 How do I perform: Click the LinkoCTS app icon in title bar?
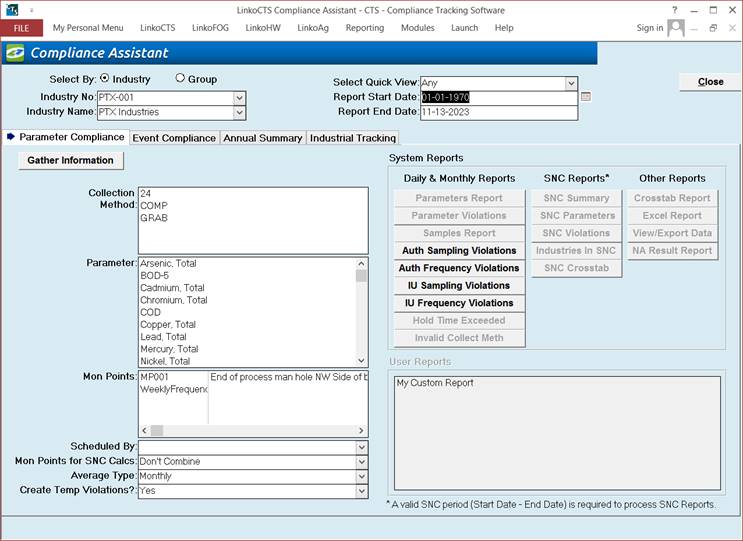[x=12, y=9]
